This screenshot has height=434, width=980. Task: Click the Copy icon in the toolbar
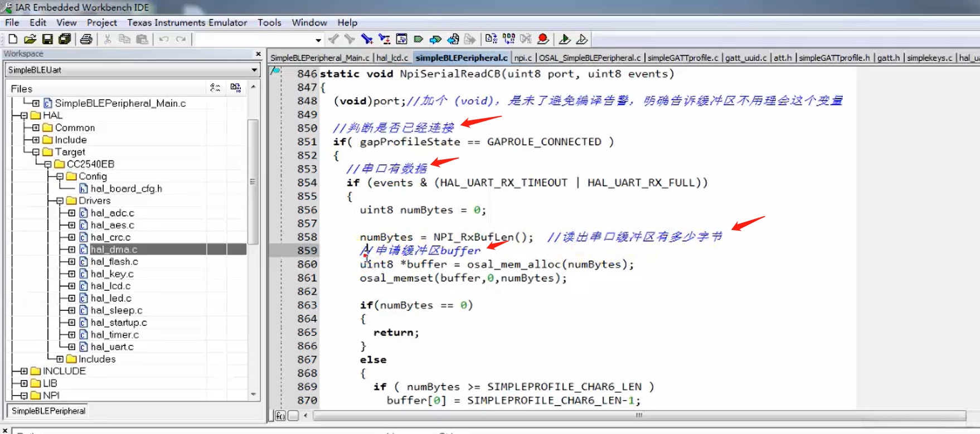125,39
